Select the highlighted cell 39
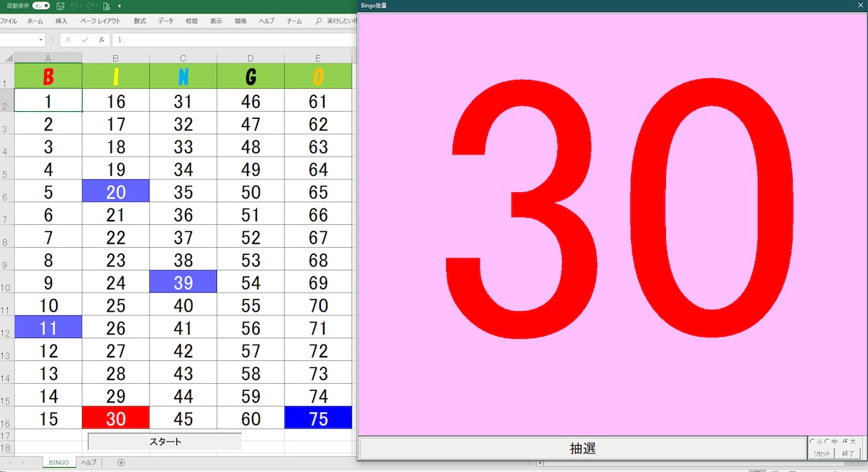 [183, 282]
